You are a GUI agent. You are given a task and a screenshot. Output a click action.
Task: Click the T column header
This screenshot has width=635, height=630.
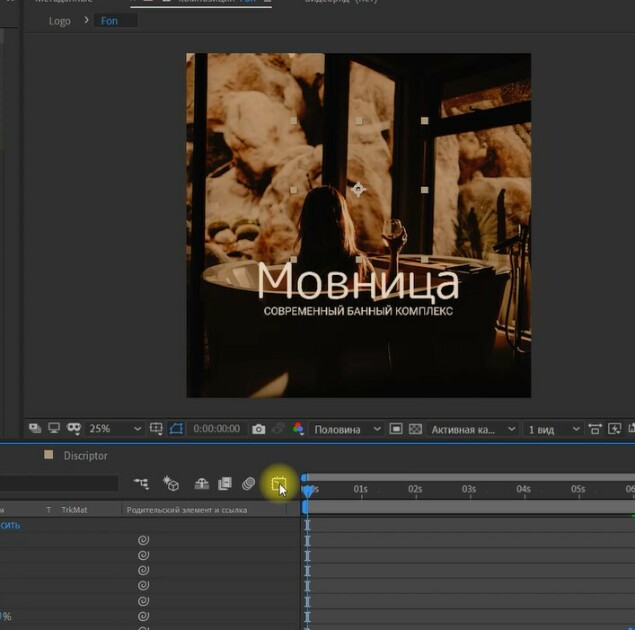click(49, 510)
